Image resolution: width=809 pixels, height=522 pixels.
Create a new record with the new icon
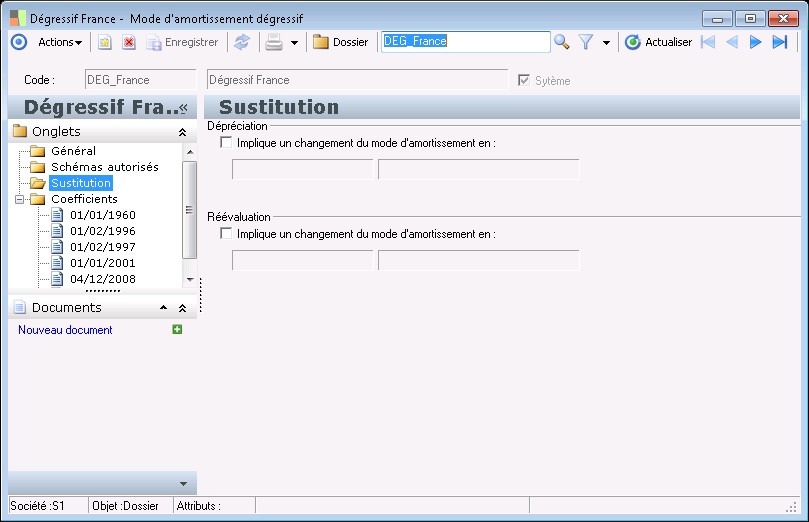pos(105,42)
